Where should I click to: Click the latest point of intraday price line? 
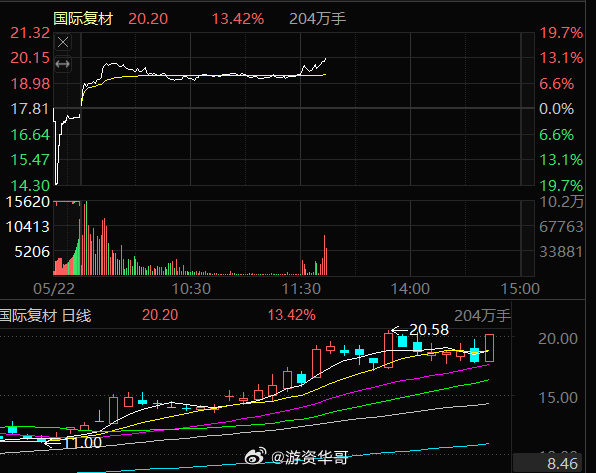click(x=326, y=59)
